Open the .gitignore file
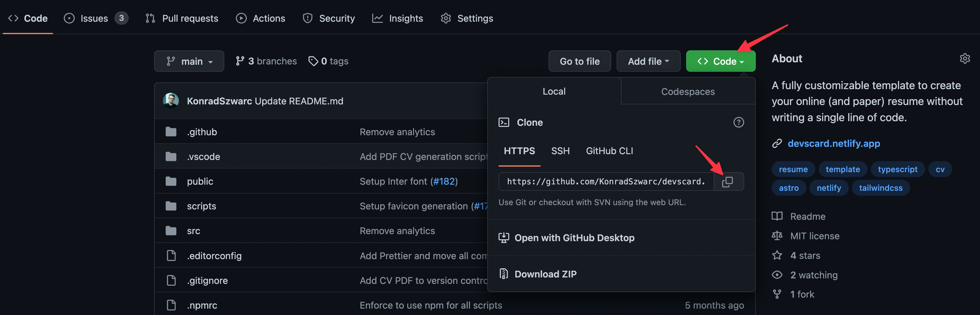 tap(207, 281)
